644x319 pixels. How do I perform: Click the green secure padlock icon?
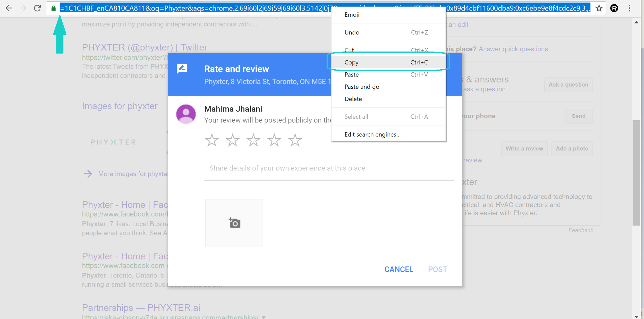[53, 8]
